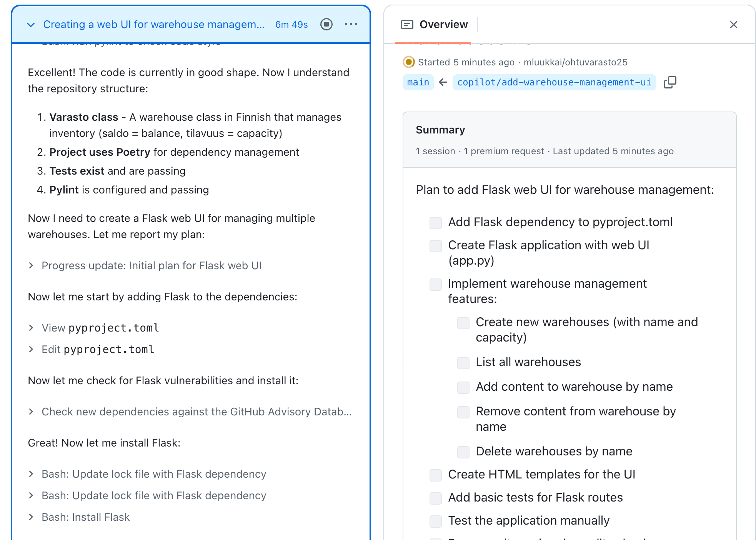This screenshot has width=756, height=540.
Task: Open the copilot/add-warehouse-management-ui branch
Action: [554, 82]
